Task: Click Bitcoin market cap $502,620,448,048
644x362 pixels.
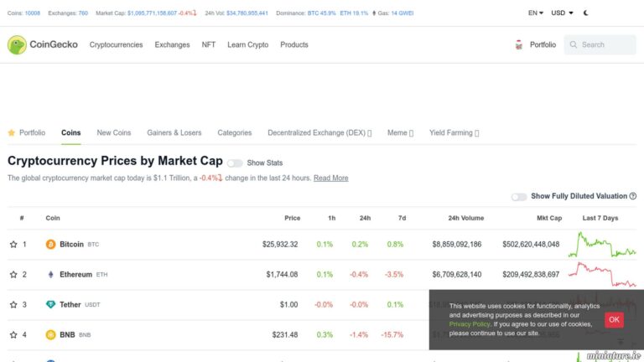Action: [531, 244]
